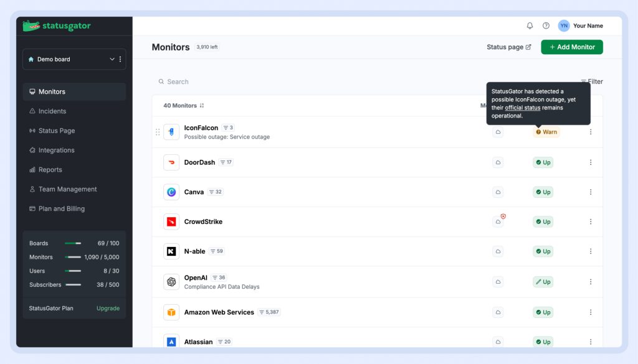Open the Status page link
This screenshot has width=638, height=364.
click(508, 47)
